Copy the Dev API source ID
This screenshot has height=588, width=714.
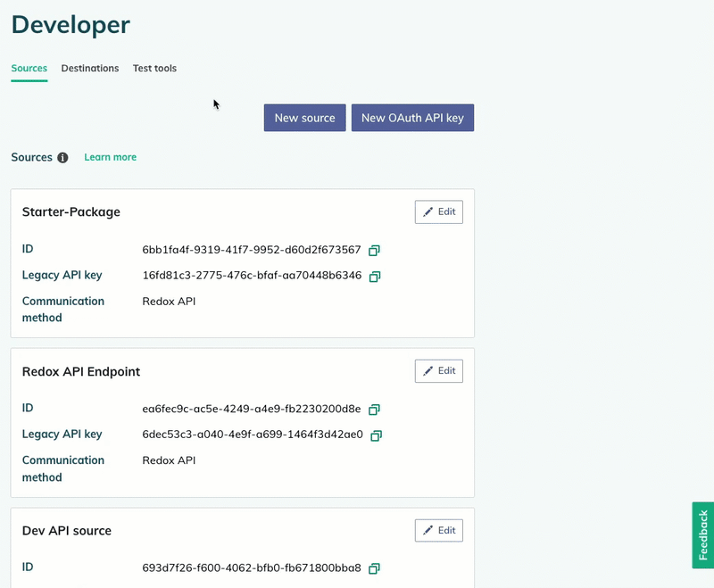coord(374,568)
